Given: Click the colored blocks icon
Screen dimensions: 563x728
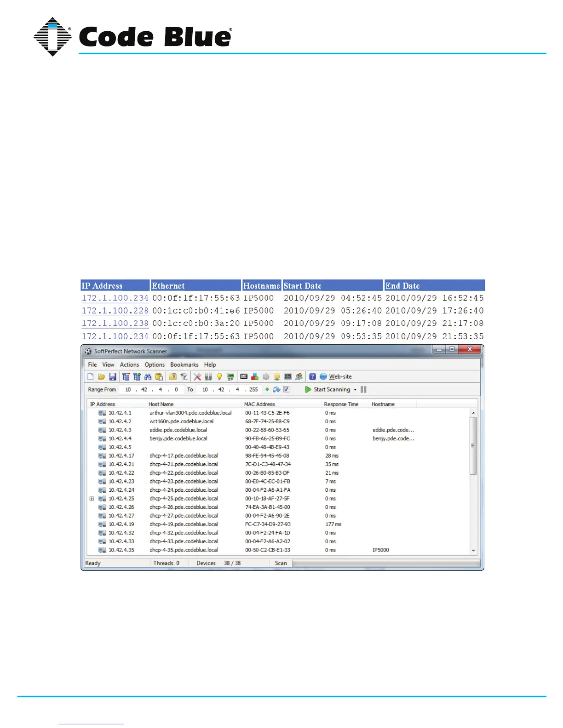Looking at the screenshot, I should (255, 376).
